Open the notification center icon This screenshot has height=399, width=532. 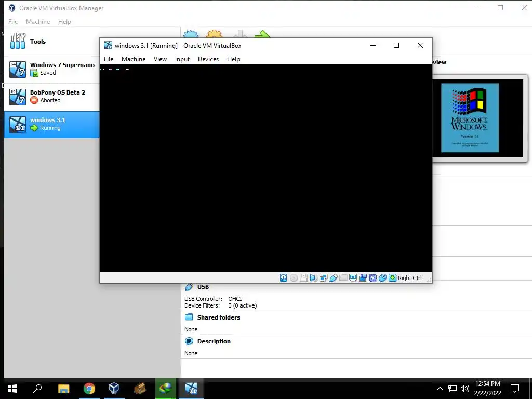coord(515,389)
